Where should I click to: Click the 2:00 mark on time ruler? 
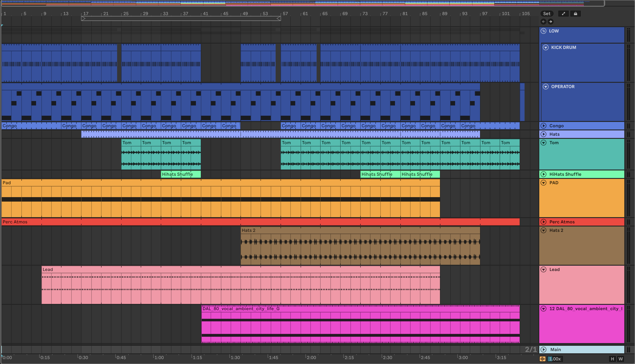click(311, 358)
